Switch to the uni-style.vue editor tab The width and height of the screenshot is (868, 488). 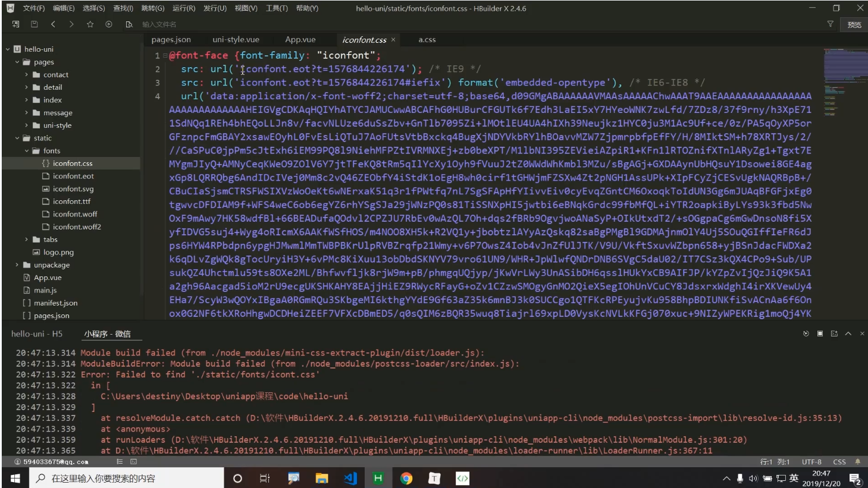[236, 40]
